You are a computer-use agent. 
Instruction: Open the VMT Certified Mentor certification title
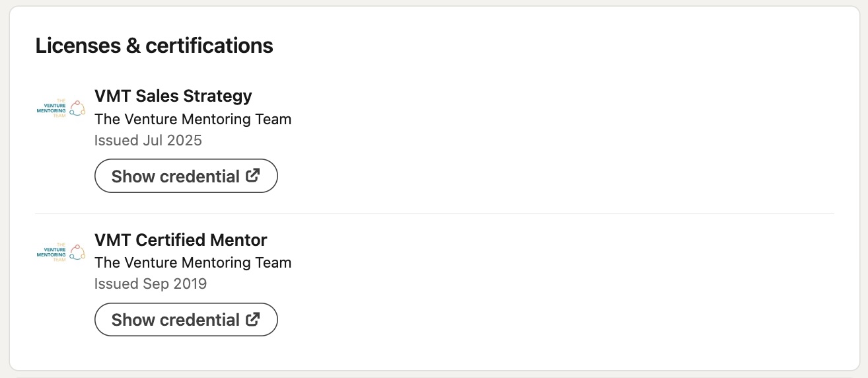[x=180, y=240]
